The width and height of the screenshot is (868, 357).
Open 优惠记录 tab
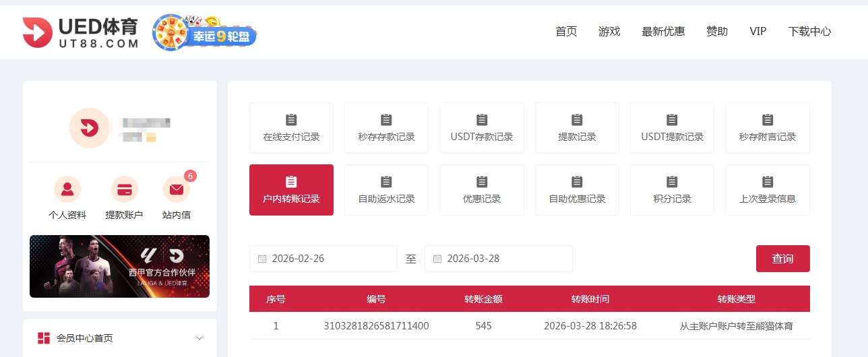[482, 190]
